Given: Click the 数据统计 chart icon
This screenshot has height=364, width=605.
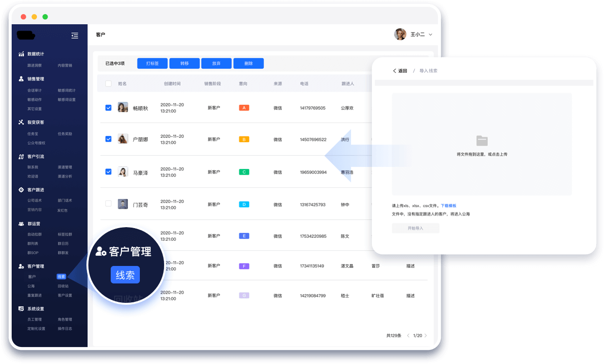Looking at the screenshot, I should [x=21, y=54].
